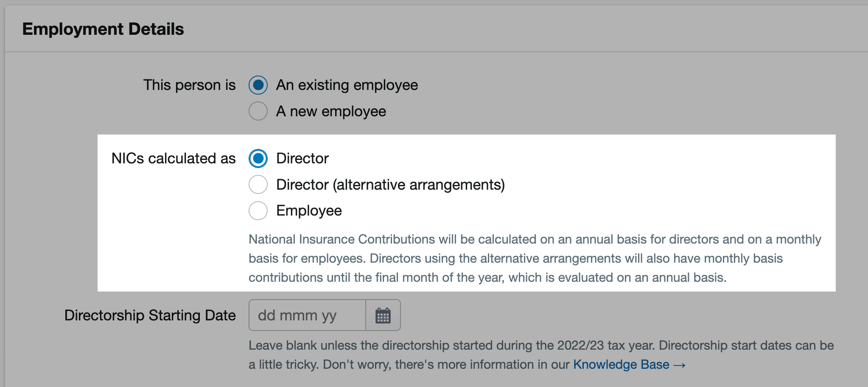Screen dimensions: 868x387
Task: Click the 'Director' option label text
Action: pos(302,159)
